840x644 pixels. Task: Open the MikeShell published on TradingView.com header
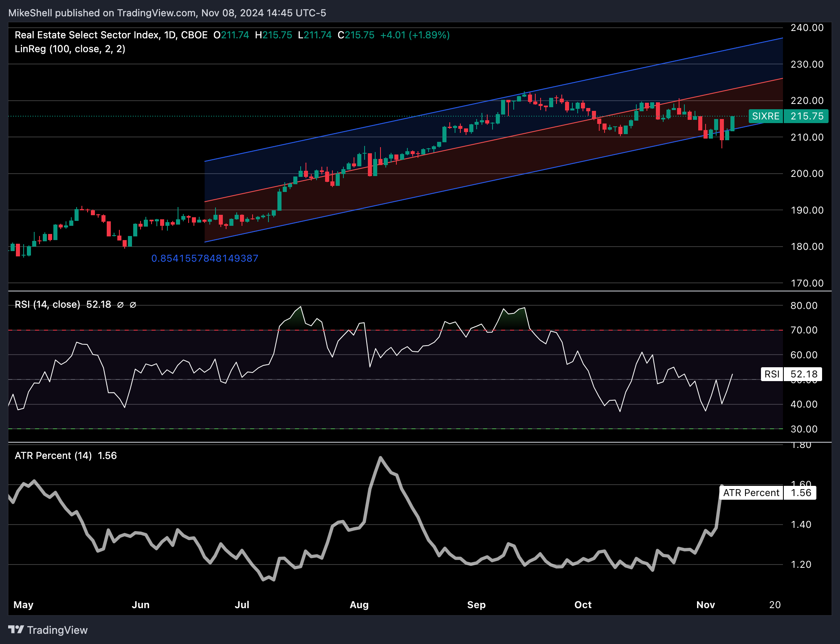click(x=167, y=13)
